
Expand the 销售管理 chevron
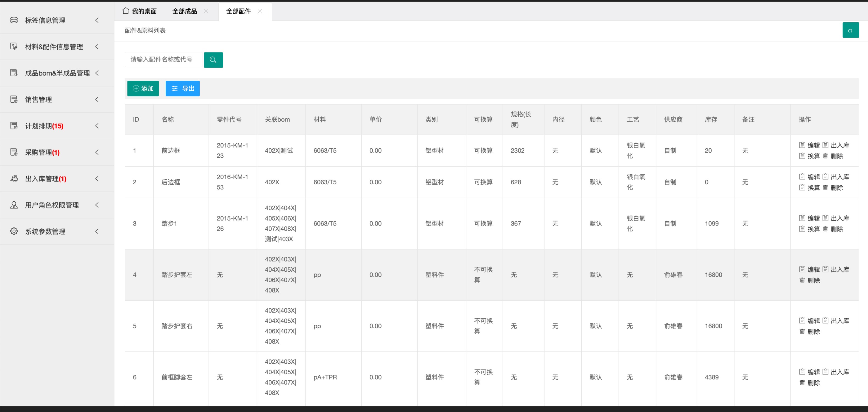tap(97, 99)
